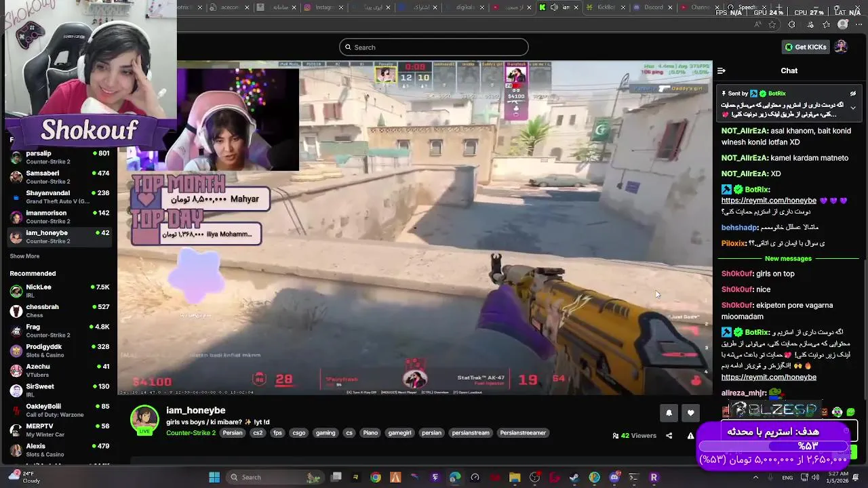Open Prodigyddk recommended channel
Screen dimensions: 868x488
(60, 350)
